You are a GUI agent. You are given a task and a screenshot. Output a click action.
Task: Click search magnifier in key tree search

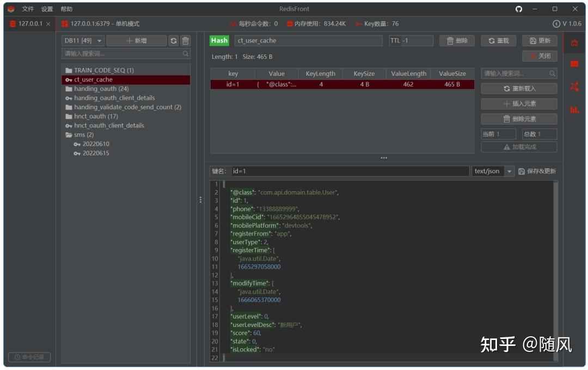click(185, 53)
